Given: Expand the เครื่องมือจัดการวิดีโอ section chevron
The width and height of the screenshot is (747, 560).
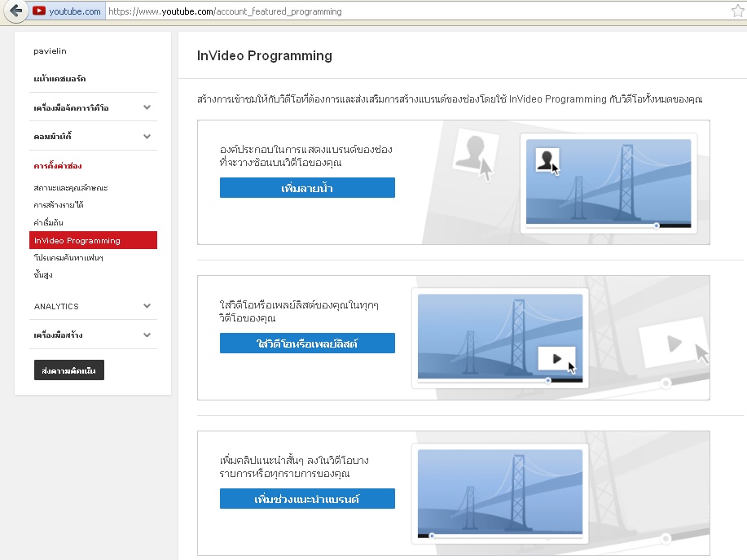Looking at the screenshot, I should coord(147,107).
